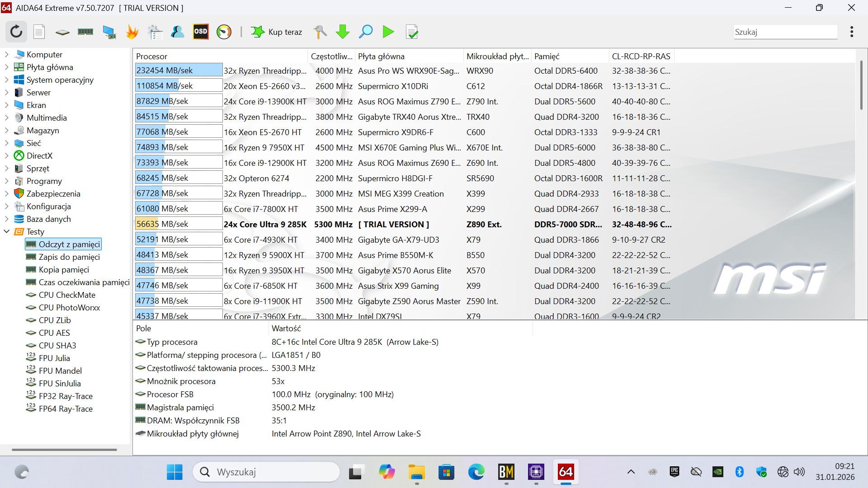Open the three-dot options menu
Screen dimensions: 868x488
click(851, 32)
